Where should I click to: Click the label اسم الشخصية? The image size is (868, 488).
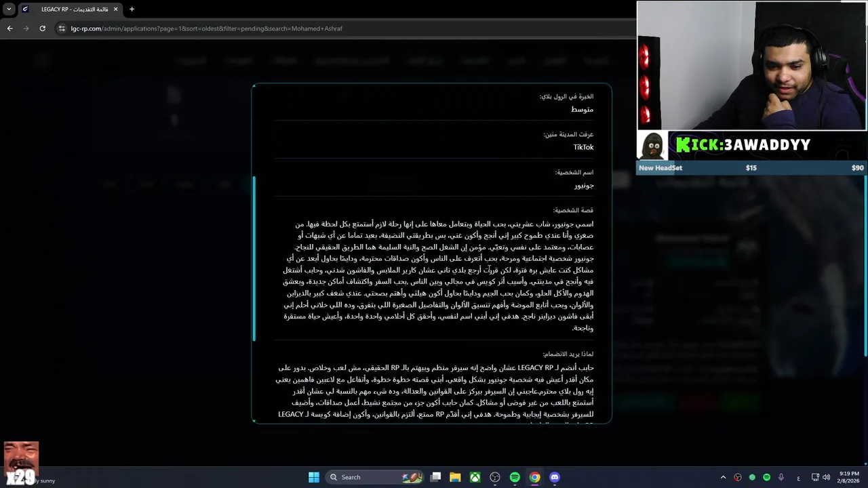tap(574, 172)
